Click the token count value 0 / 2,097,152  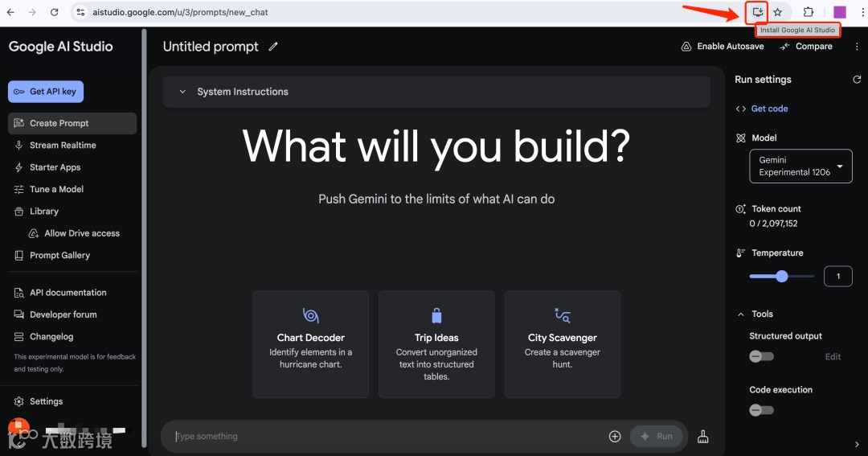click(773, 224)
